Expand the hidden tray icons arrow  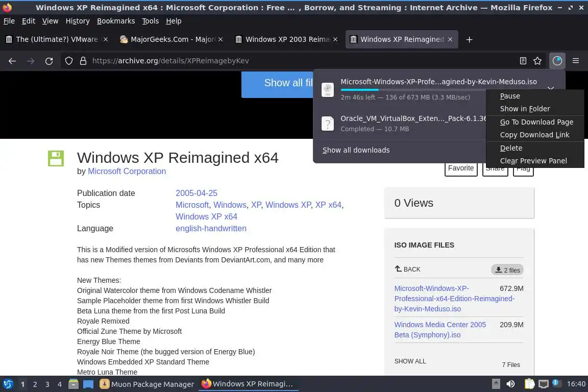(x=496, y=384)
